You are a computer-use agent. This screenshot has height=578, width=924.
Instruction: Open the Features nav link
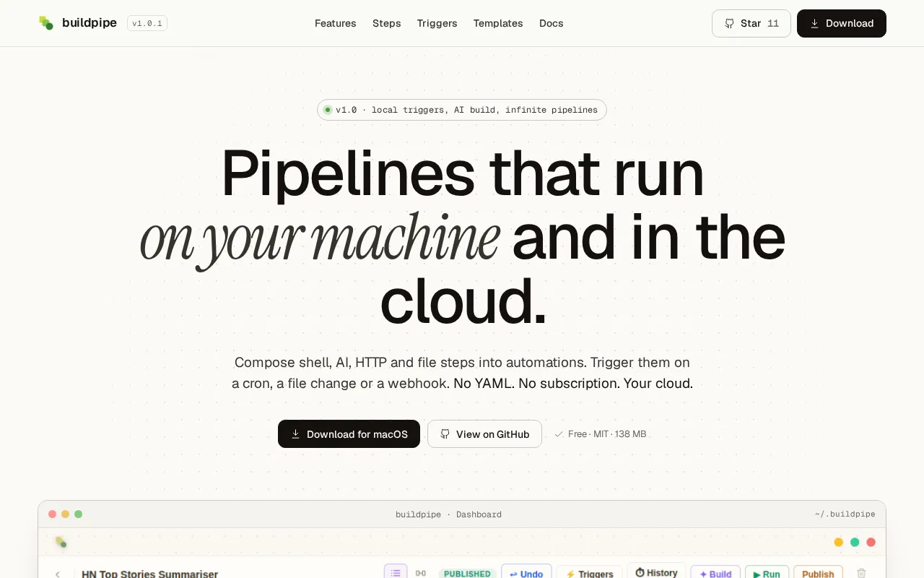[x=336, y=23]
